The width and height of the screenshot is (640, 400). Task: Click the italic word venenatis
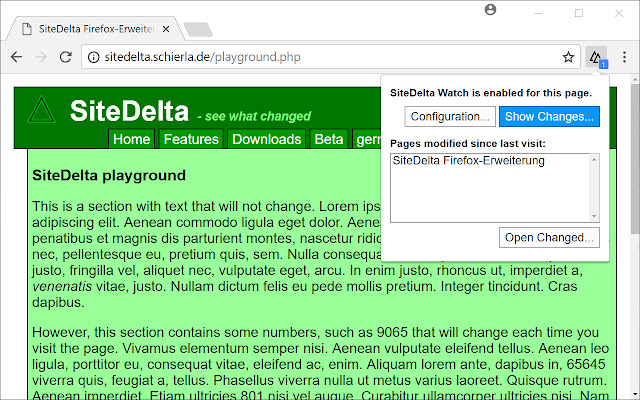click(62, 287)
